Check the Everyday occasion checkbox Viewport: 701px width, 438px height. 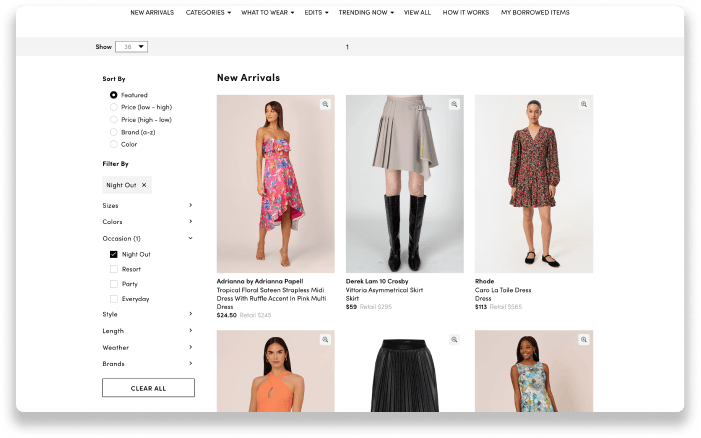coord(114,299)
